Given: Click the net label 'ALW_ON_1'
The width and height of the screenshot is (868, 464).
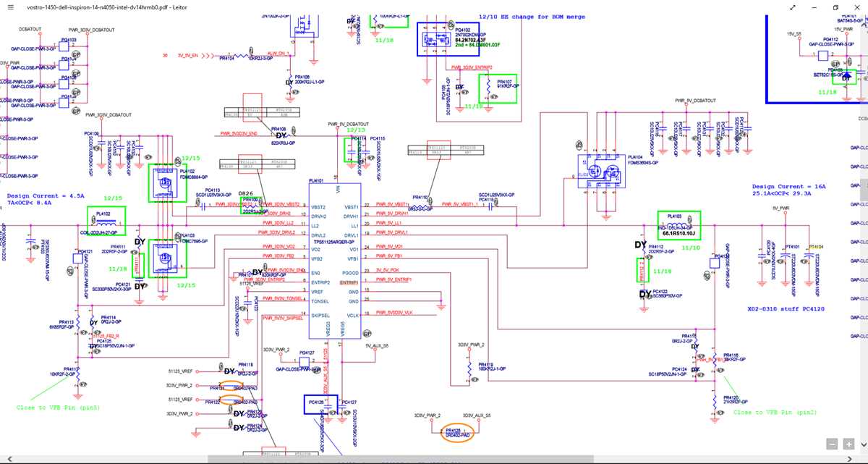Looking at the screenshot, I should click(278, 54).
